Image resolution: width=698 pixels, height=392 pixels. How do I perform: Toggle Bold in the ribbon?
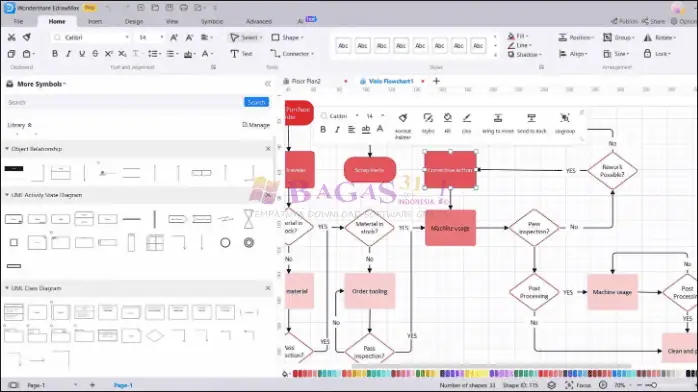[55, 54]
